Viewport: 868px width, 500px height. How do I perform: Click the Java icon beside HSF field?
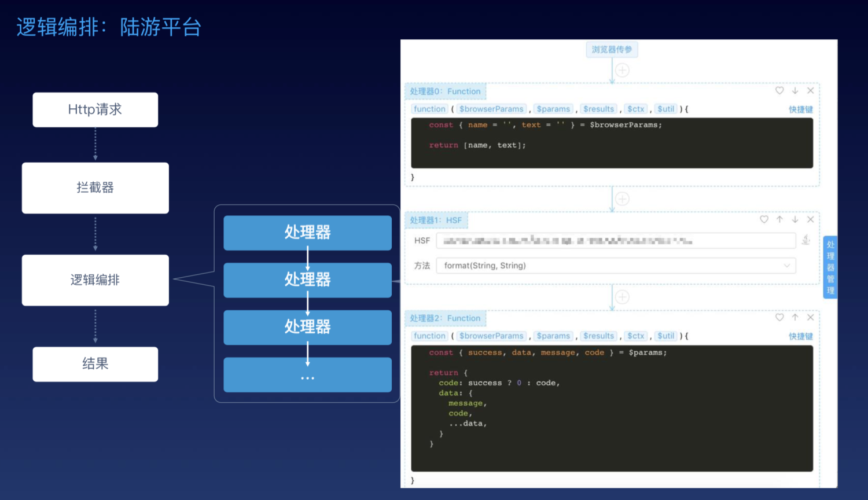point(806,240)
